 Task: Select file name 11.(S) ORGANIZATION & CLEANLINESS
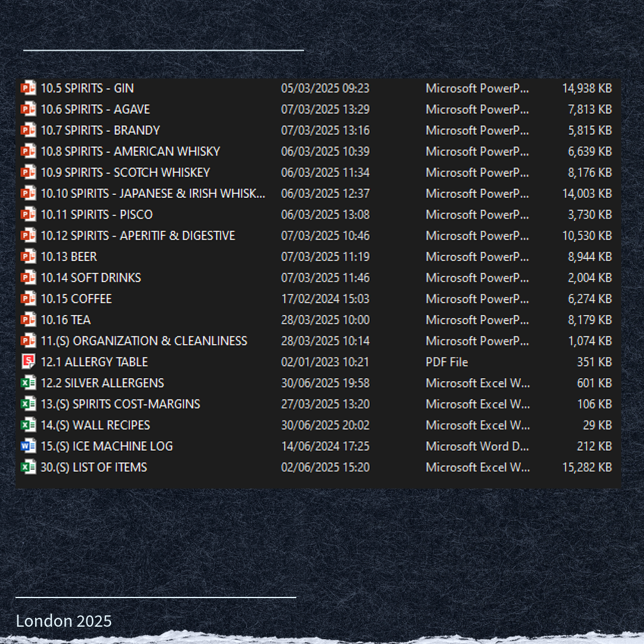(144, 341)
